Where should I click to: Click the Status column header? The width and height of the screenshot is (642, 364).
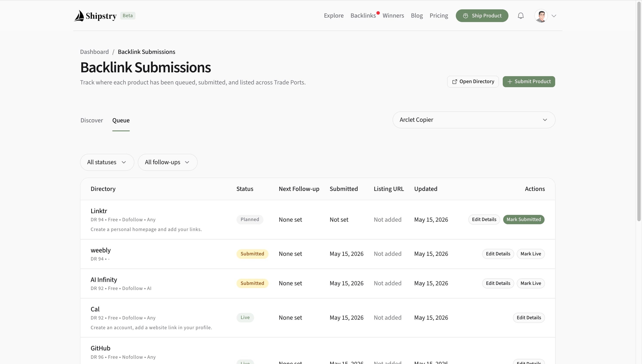pyautogui.click(x=245, y=189)
